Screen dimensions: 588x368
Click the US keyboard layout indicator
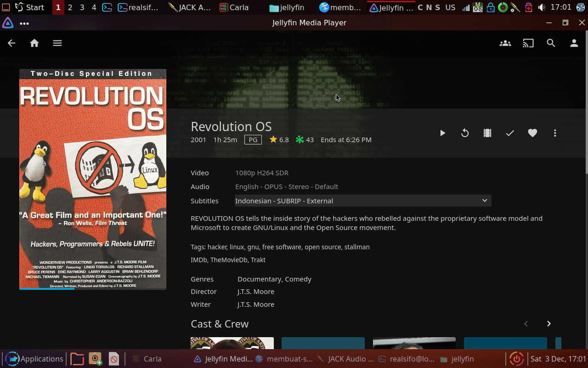coord(451,7)
